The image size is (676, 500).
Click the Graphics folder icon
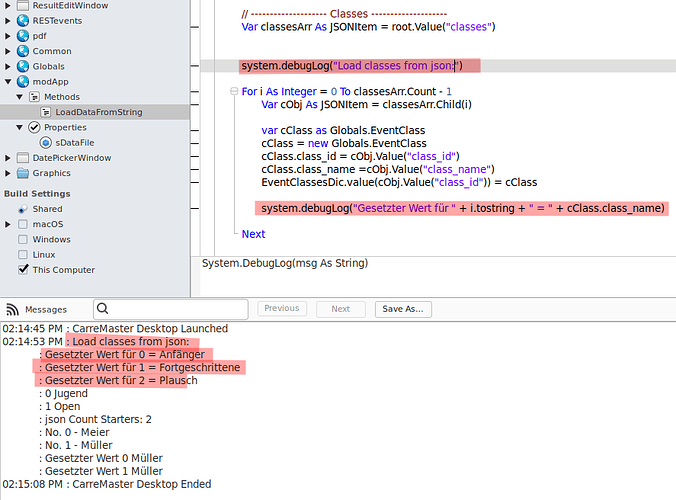tap(22, 173)
